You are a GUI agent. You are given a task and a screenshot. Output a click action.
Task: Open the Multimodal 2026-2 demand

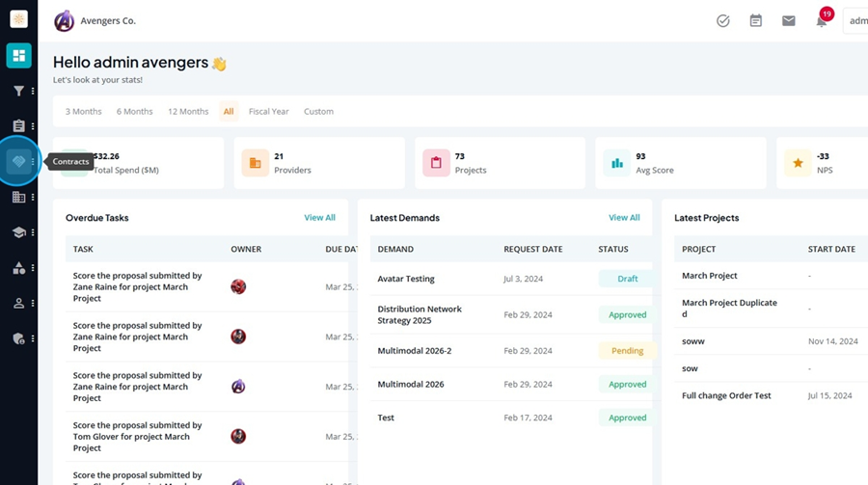415,350
